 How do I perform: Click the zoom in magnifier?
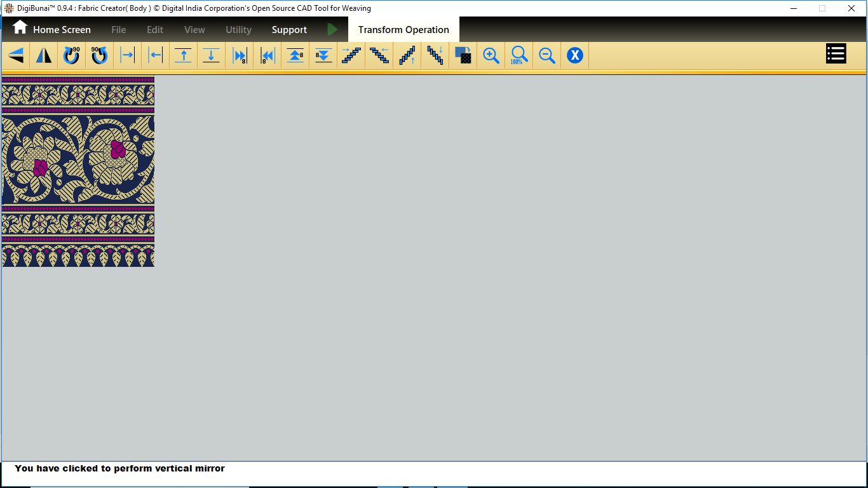click(x=491, y=56)
